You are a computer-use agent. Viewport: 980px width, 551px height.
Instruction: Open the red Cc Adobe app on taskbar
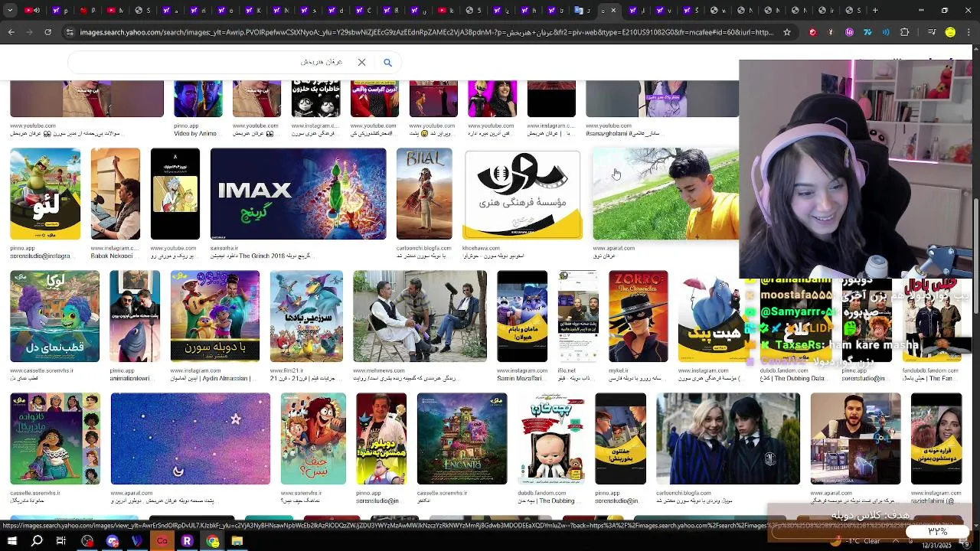(x=162, y=541)
